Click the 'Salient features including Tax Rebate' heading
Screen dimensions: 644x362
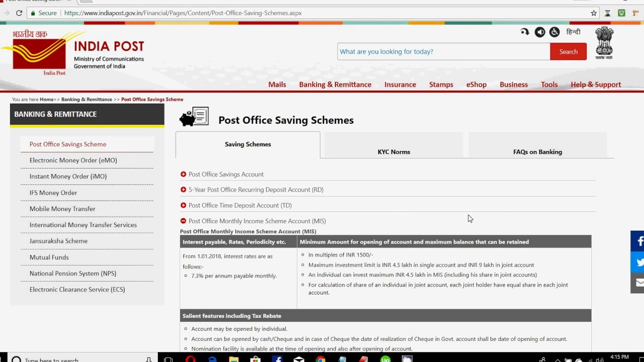click(x=232, y=316)
